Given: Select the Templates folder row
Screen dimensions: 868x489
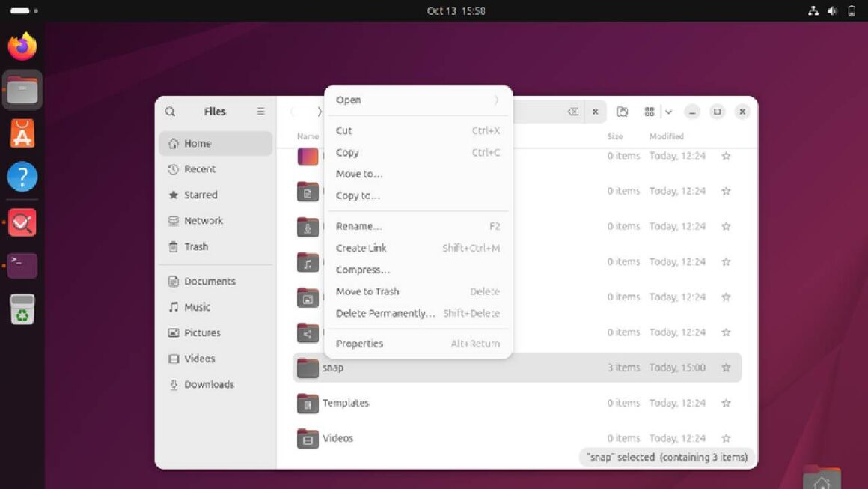Looking at the screenshot, I should 517,403.
